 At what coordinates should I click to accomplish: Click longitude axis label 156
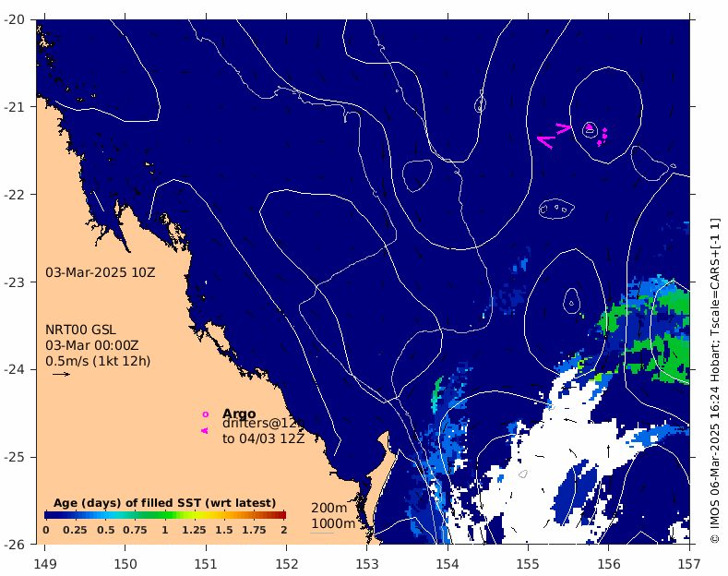pyautogui.click(x=609, y=564)
